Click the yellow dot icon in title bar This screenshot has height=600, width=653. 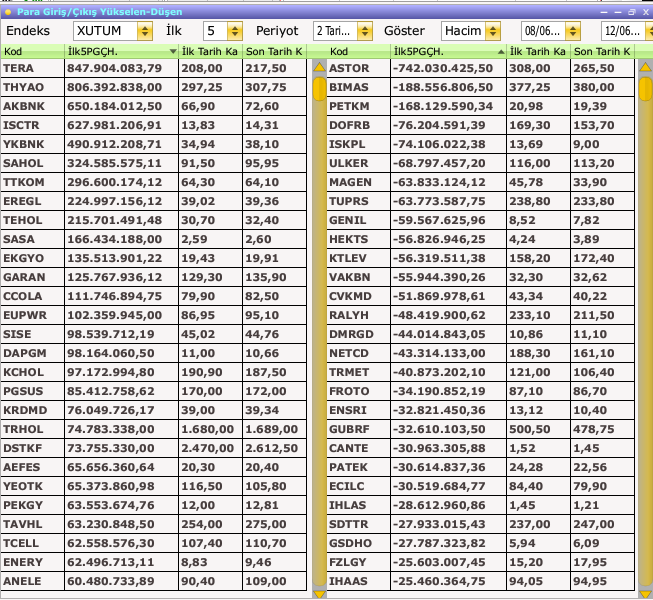(x=8, y=12)
